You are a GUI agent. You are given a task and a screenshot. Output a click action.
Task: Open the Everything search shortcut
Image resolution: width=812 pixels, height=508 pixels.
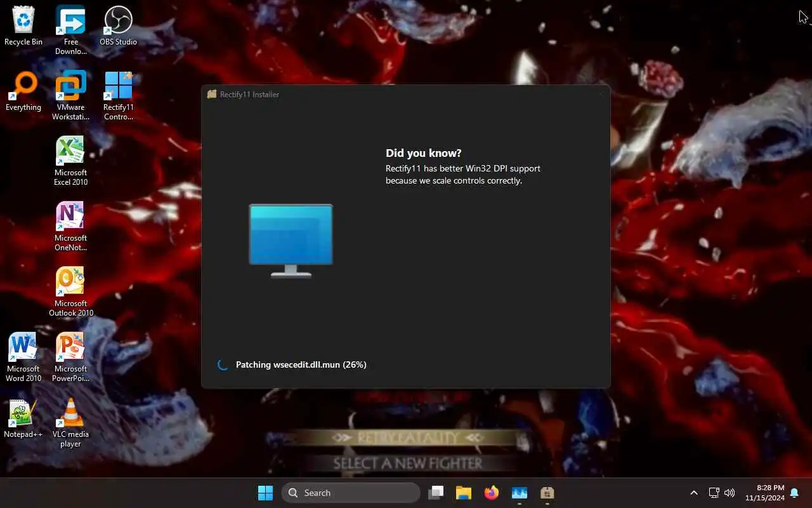point(23,91)
